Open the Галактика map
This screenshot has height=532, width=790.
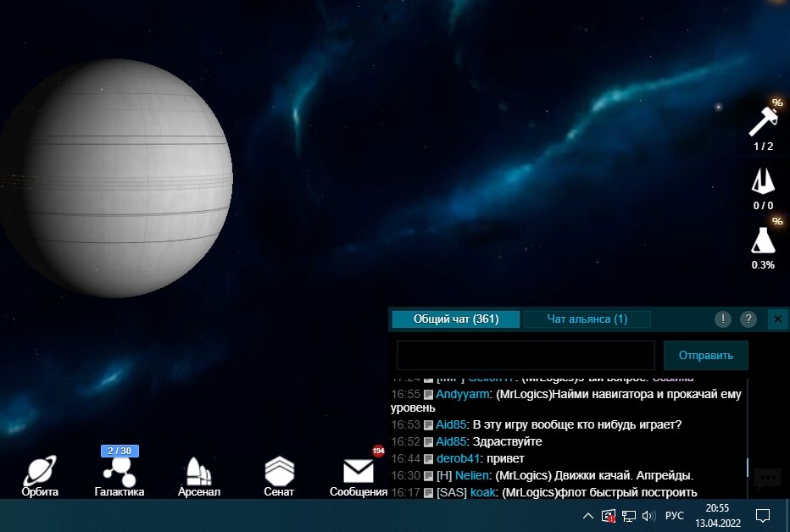click(x=120, y=475)
